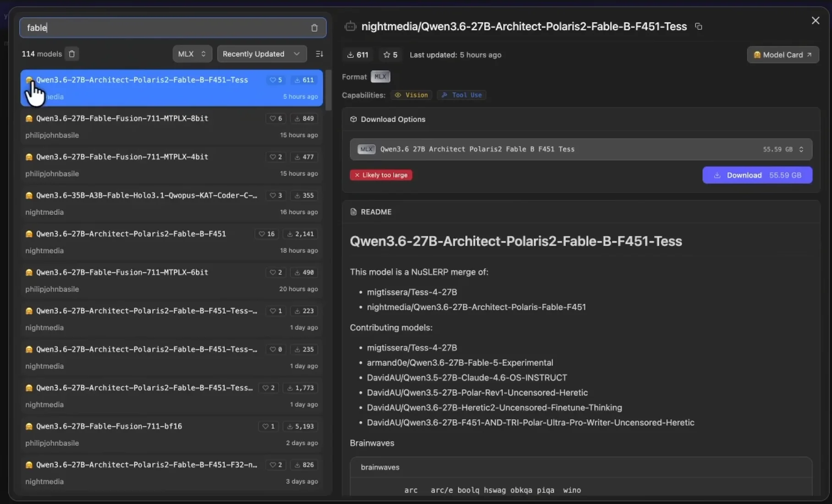Image resolution: width=832 pixels, height=504 pixels.
Task: Click the 611 downloads counter in the detail header
Action: 358,55
